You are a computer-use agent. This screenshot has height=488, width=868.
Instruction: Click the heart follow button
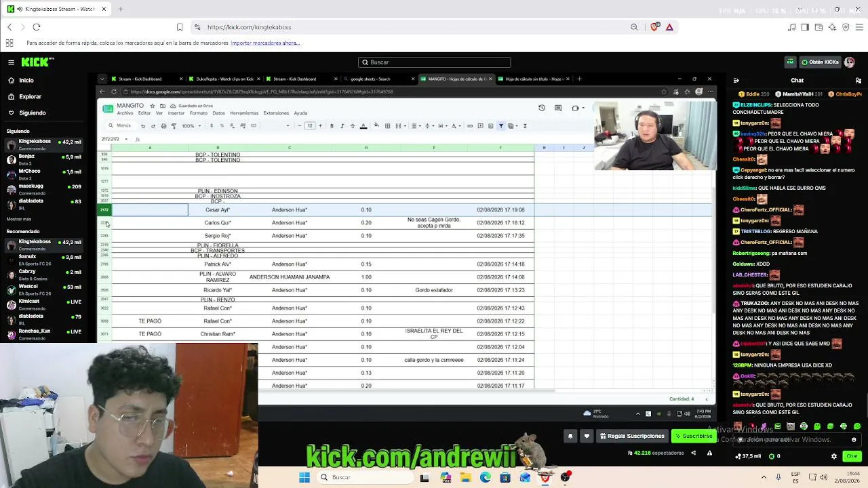587,436
